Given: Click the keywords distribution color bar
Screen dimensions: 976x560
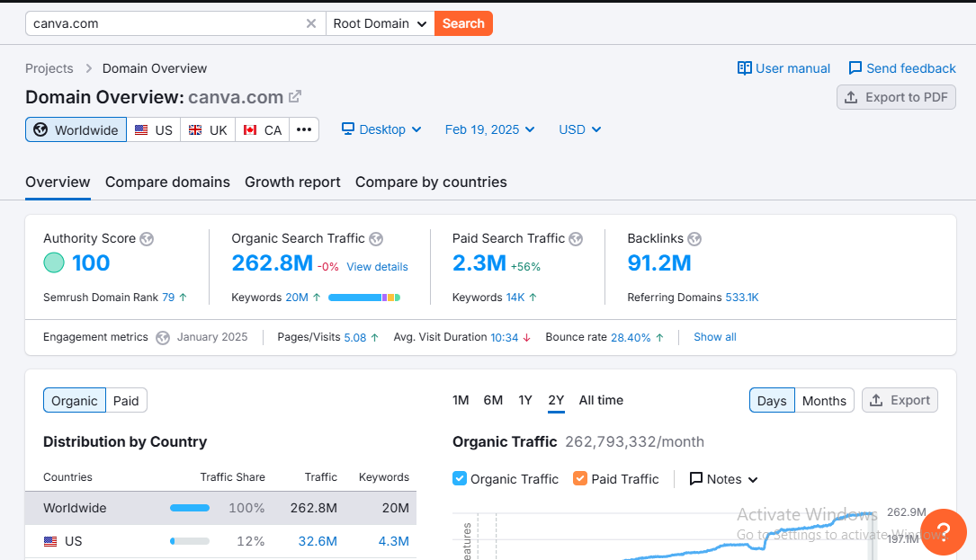Looking at the screenshot, I should tap(364, 298).
